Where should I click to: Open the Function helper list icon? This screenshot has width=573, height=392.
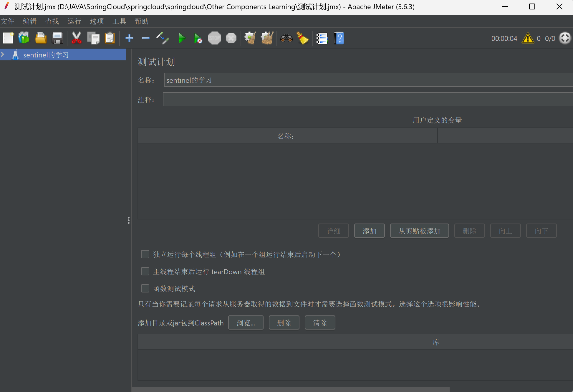322,38
